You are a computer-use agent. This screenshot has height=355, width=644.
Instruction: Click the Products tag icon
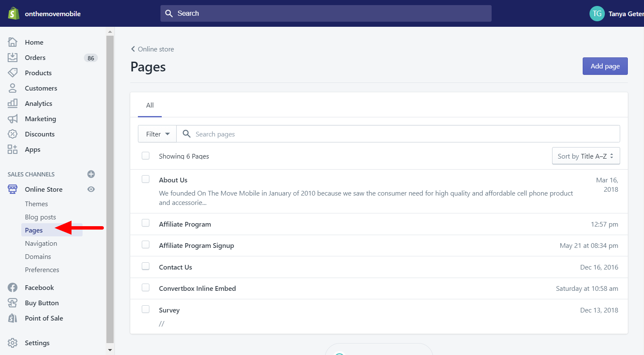click(13, 73)
